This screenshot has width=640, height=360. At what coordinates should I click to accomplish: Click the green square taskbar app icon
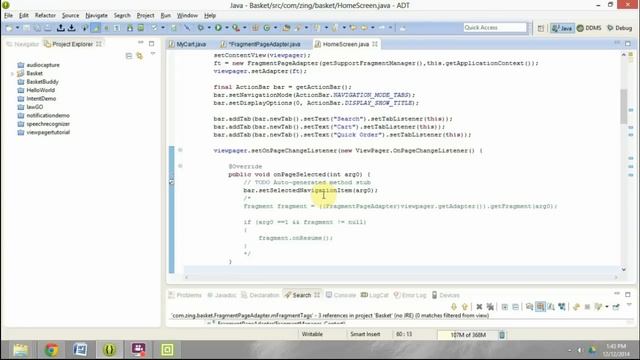pyautogui.click(x=167, y=350)
